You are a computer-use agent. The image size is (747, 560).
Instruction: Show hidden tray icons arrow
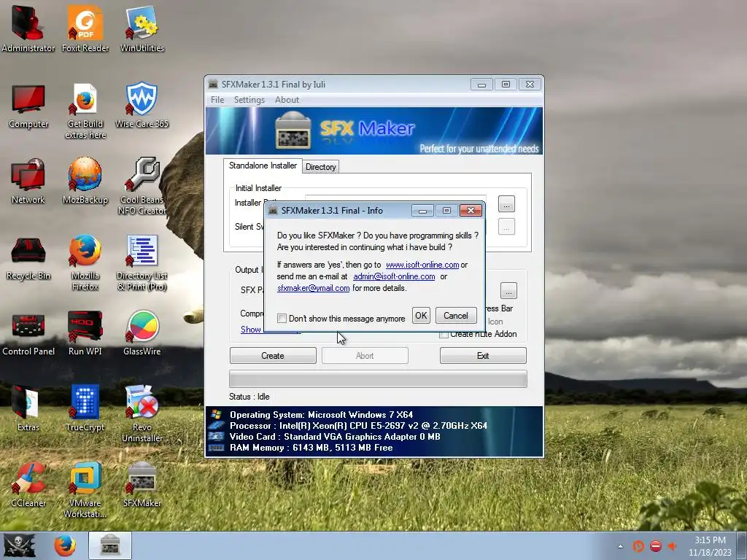point(620,546)
